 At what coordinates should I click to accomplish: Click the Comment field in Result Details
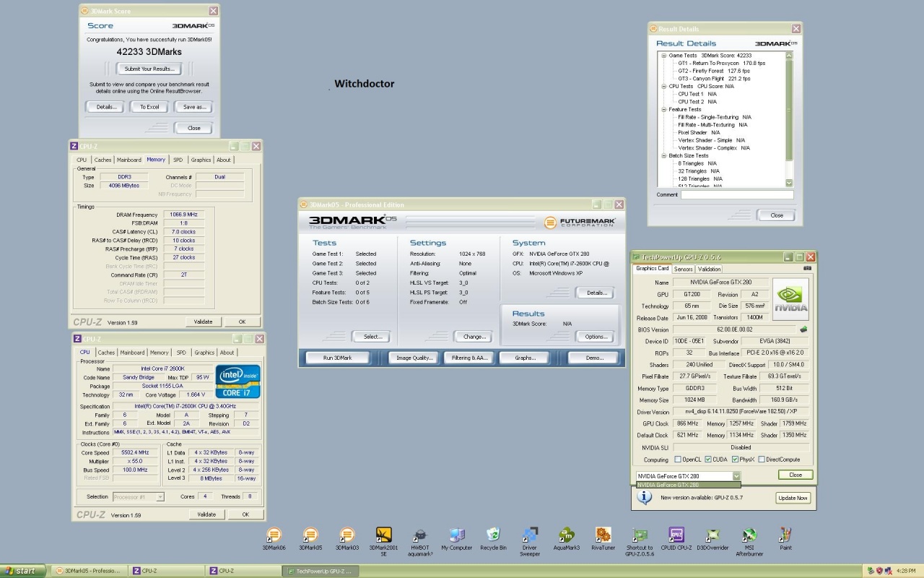tap(736, 195)
